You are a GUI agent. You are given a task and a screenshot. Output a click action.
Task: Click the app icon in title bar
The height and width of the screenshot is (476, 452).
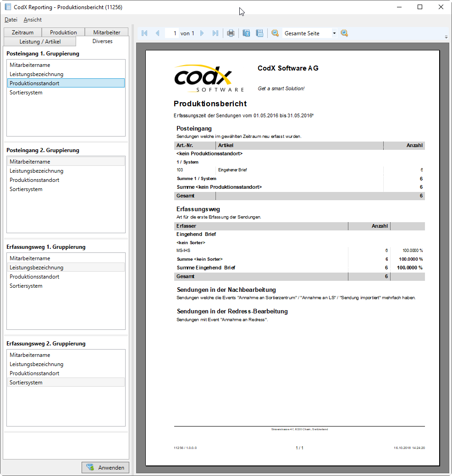8,7
